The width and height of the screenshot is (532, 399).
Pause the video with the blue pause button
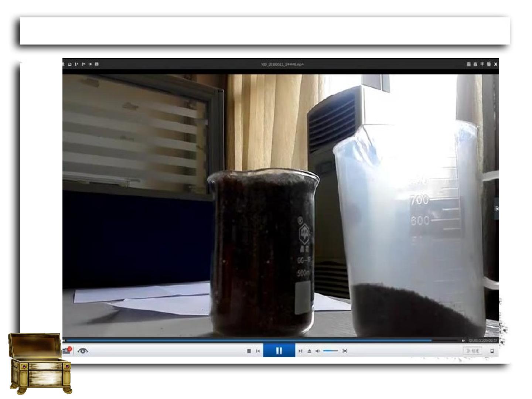(279, 351)
